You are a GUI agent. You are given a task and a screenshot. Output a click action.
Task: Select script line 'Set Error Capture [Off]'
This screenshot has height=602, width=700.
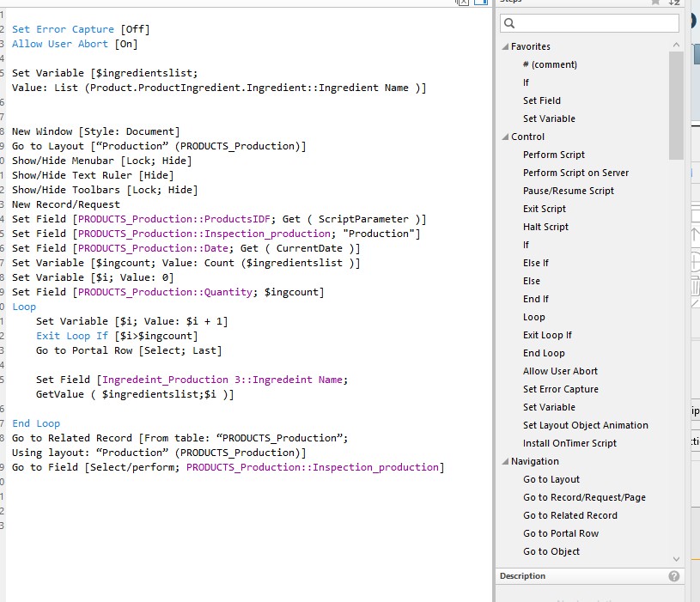coord(81,29)
